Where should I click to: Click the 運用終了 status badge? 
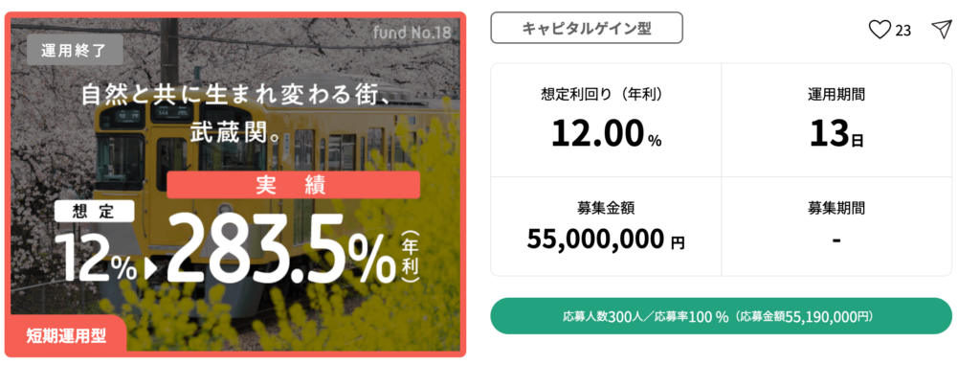[75, 50]
